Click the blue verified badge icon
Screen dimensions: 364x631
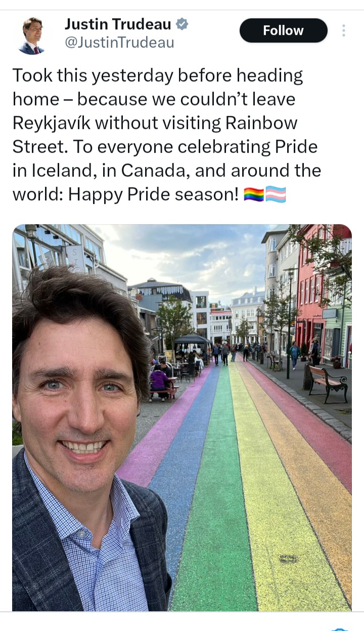(x=182, y=24)
